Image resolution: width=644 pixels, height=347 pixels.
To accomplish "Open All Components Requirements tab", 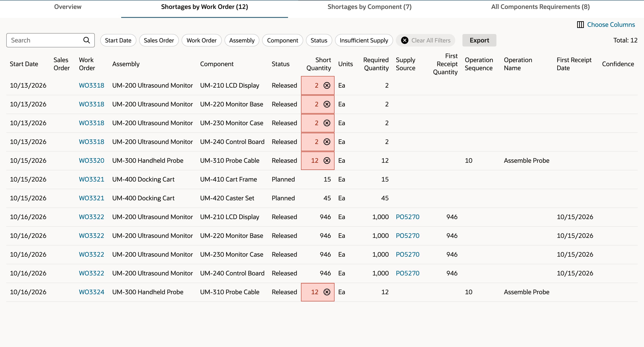I will [540, 7].
